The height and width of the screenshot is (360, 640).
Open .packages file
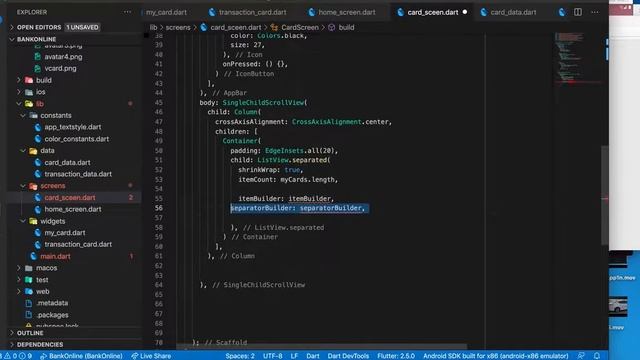(x=52, y=315)
